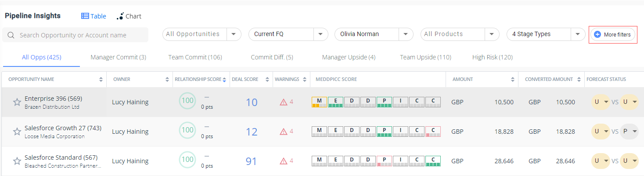Star the Salesforce Growth 27 (743) opportunity
Screen dimensions: 644x176
[17, 132]
